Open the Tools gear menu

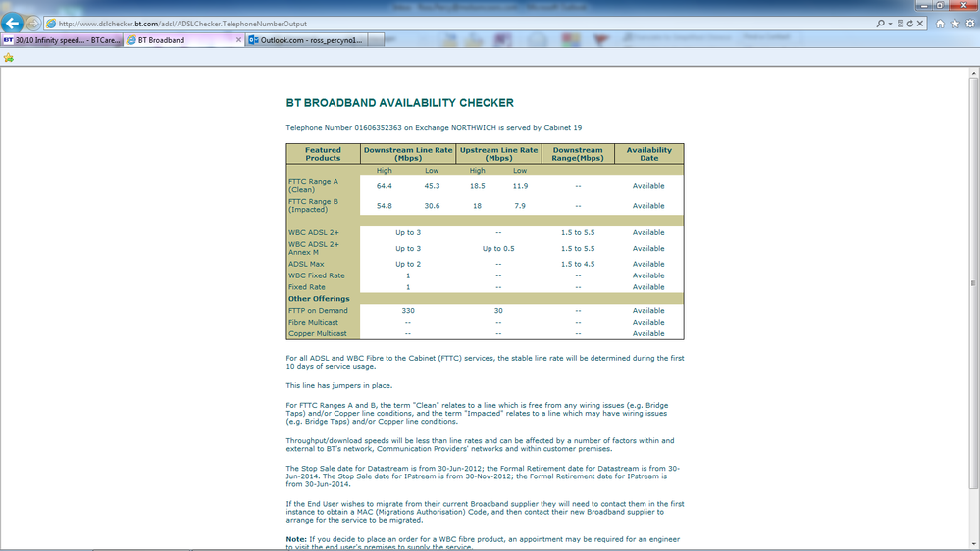(970, 24)
